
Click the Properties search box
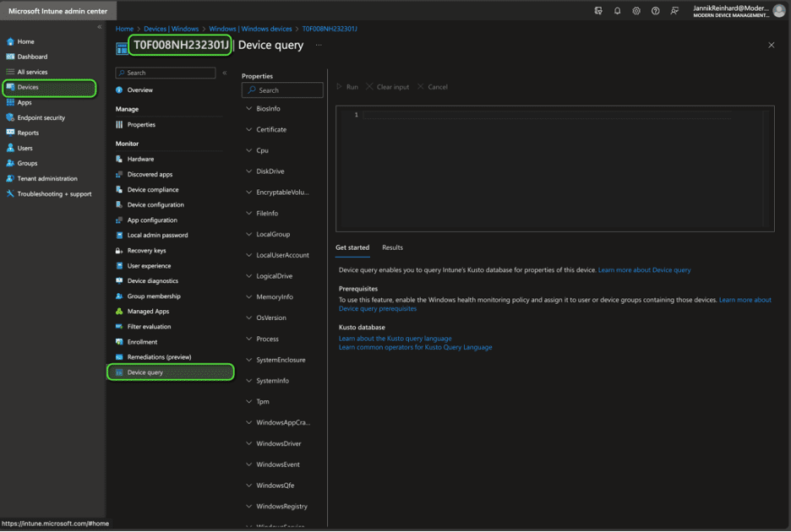coord(282,89)
